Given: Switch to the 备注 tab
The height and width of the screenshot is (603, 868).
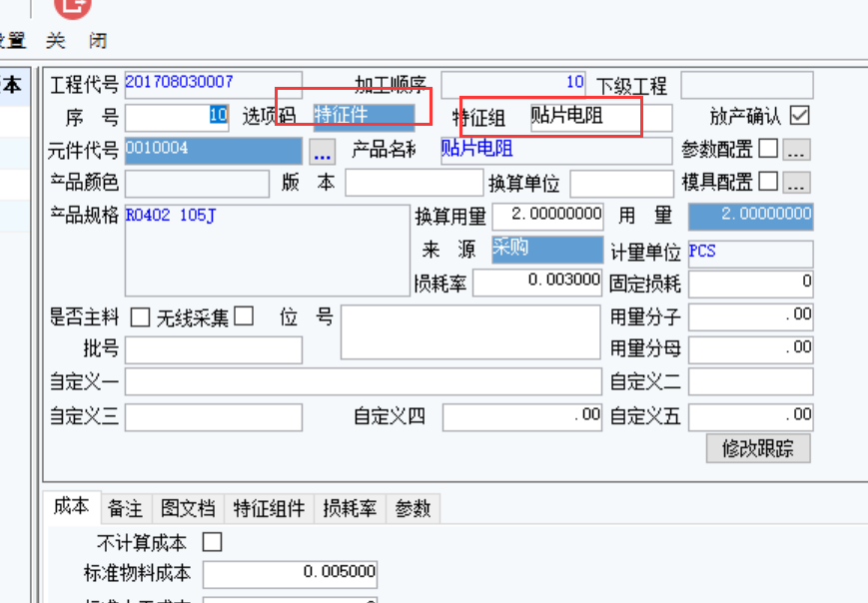Looking at the screenshot, I should tap(125, 508).
